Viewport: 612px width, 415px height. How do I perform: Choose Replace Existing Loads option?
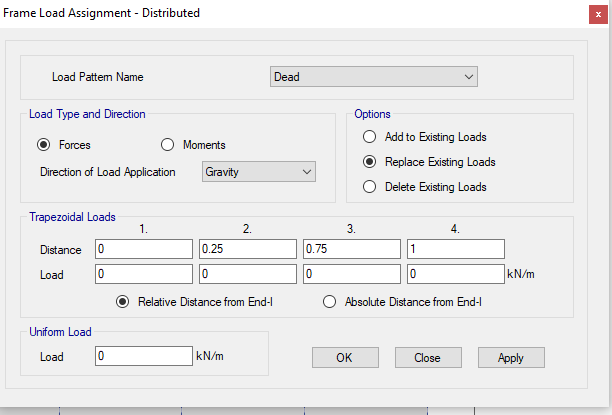click(370, 162)
